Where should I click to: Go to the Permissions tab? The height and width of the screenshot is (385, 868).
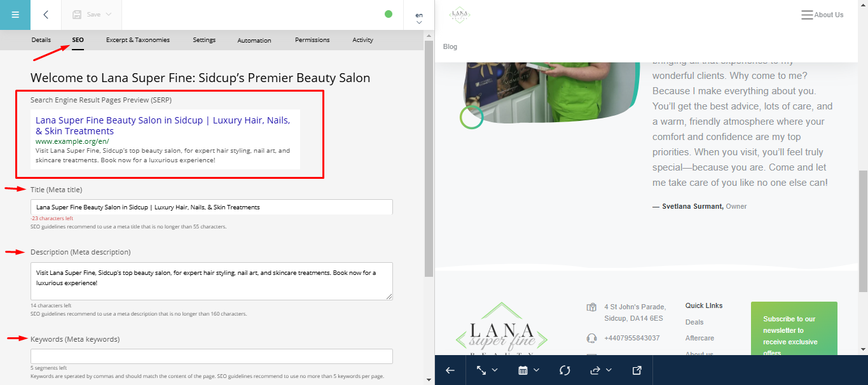point(312,40)
